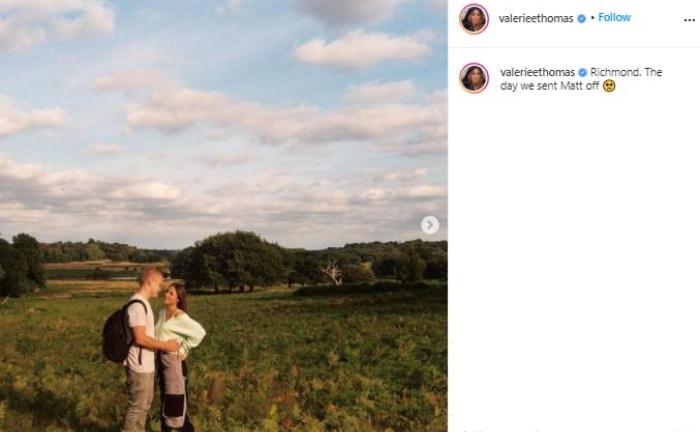Open the profile picture in the post header
The image size is (700, 432).
pos(474,18)
